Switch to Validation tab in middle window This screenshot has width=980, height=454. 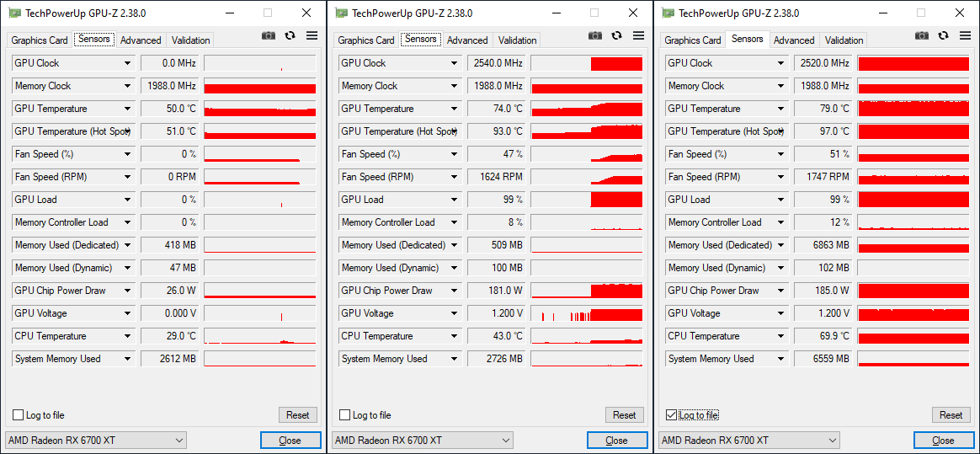coord(518,40)
